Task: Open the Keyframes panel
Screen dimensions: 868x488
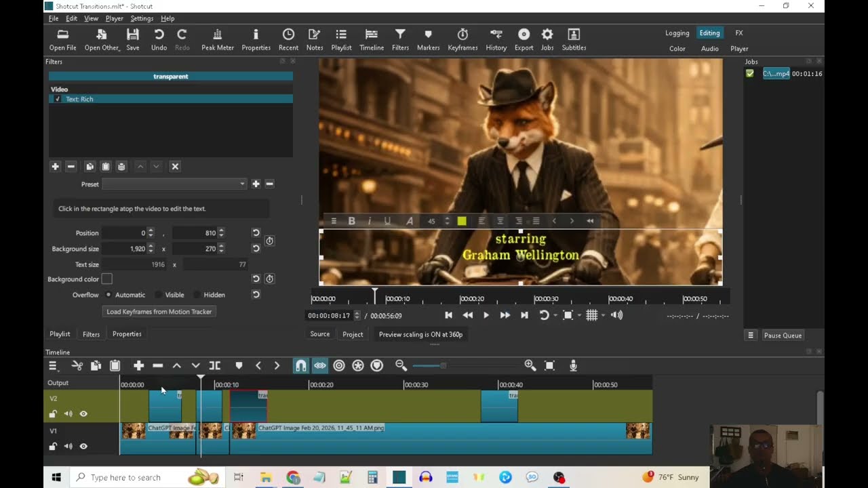Action: pyautogui.click(x=462, y=39)
